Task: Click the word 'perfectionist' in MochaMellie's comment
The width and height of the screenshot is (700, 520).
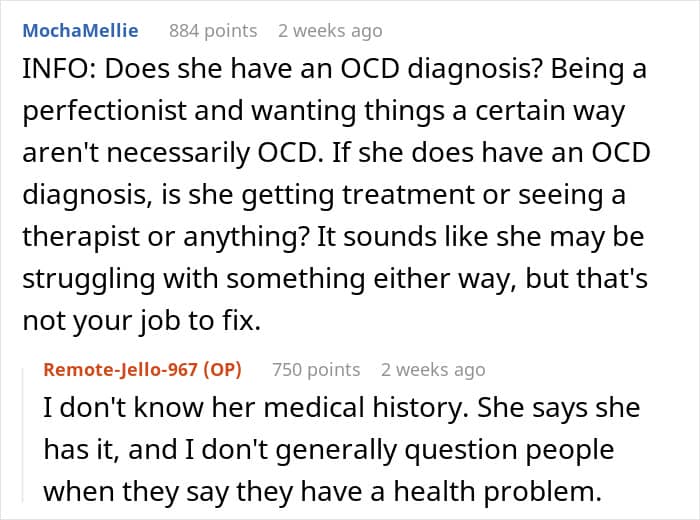Action: [104, 111]
